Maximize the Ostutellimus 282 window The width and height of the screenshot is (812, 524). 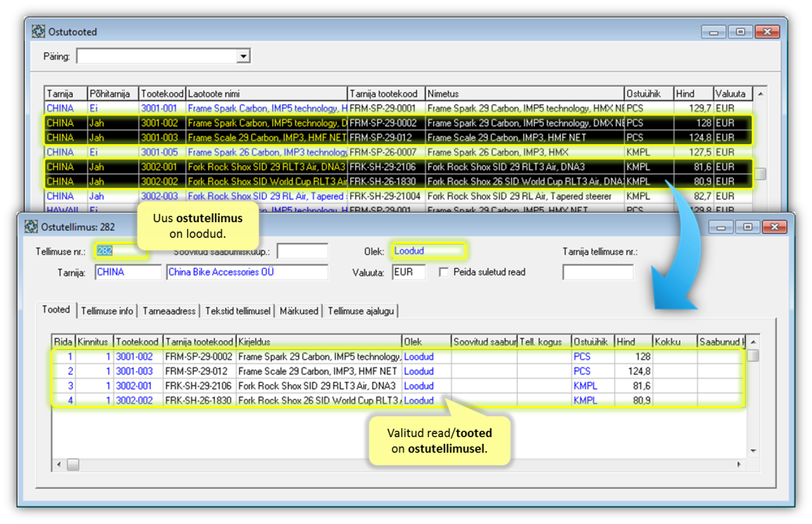(747, 227)
